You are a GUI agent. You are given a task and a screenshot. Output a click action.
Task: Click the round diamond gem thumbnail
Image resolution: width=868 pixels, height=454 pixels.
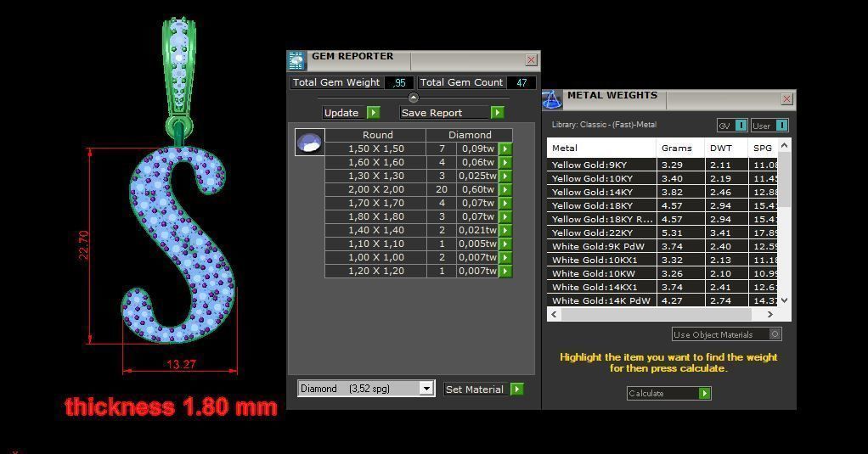coord(309,142)
